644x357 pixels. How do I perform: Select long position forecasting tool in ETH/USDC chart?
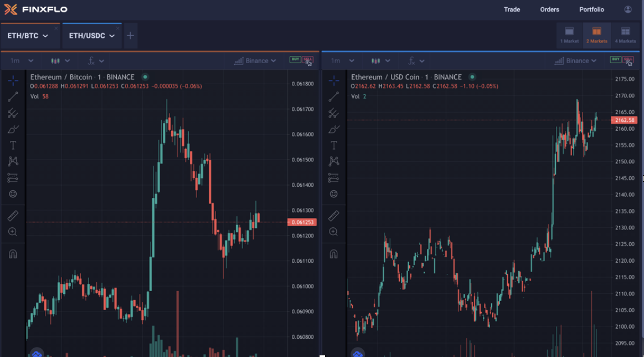click(x=334, y=178)
